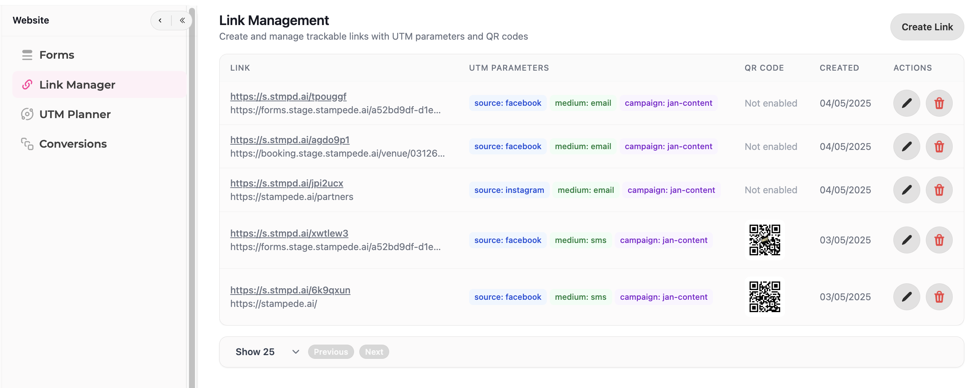Delete the jpi2ucx link via trash icon

(939, 190)
